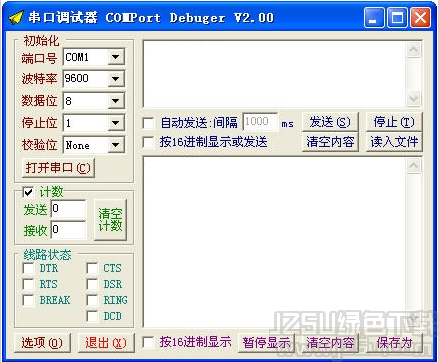Enable 自动发送 checkbox
The height and width of the screenshot is (362, 439).
pos(148,123)
